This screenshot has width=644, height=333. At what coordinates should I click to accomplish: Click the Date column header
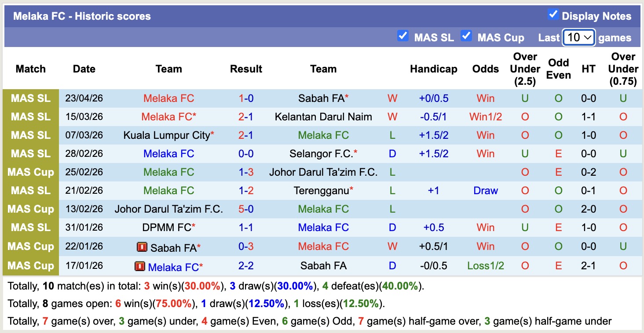pyautogui.click(x=84, y=69)
